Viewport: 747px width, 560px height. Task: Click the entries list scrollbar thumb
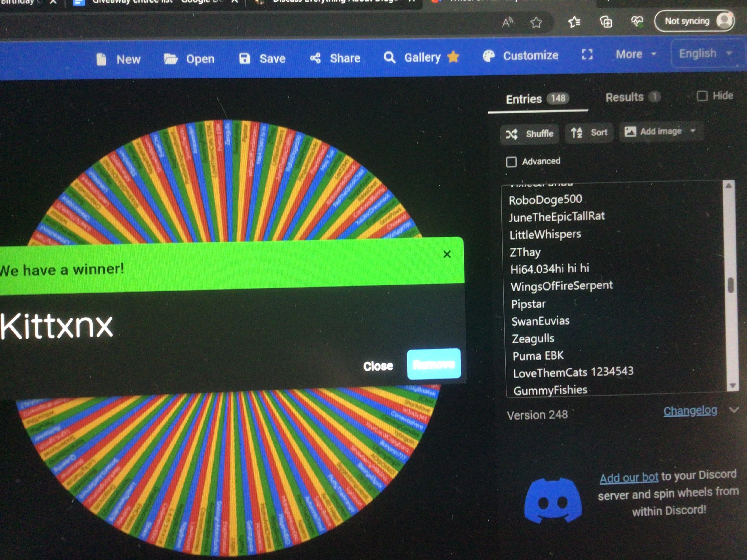tap(731, 285)
